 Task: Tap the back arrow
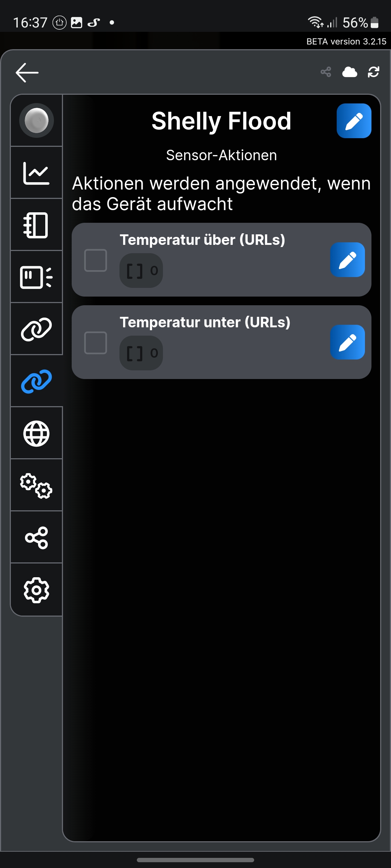[27, 72]
